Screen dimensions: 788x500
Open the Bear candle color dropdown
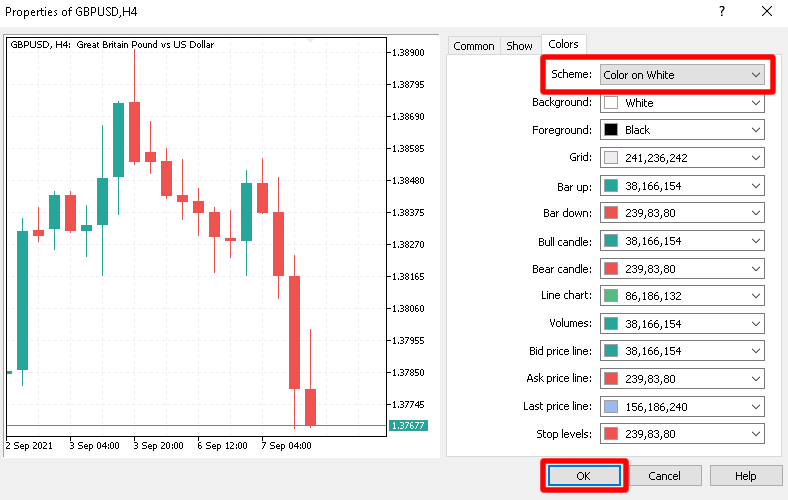682,269
